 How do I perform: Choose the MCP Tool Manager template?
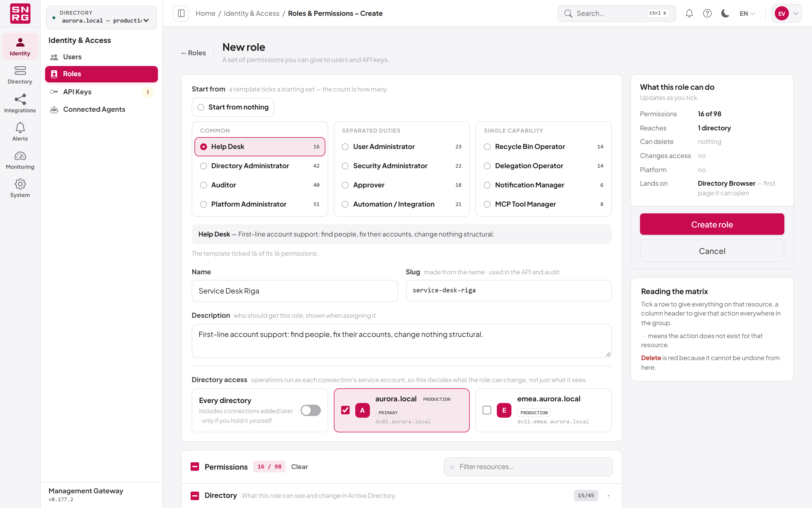(x=544, y=204)
